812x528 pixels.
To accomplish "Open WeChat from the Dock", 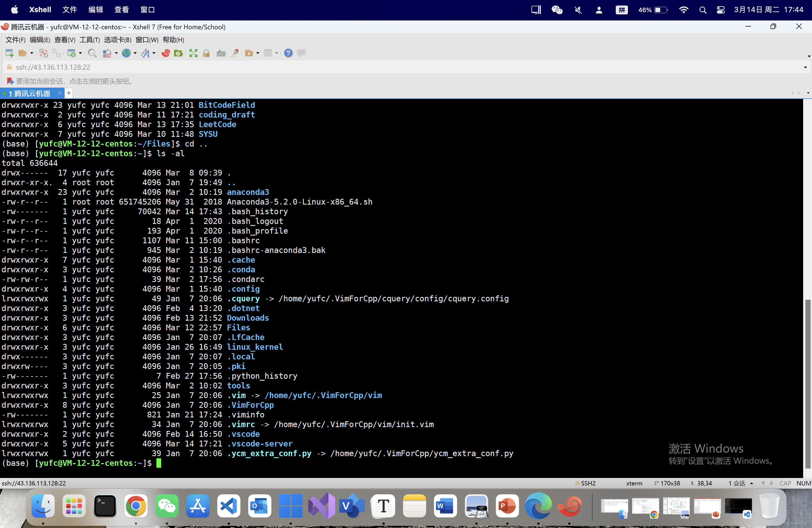I will pos(166,506).
